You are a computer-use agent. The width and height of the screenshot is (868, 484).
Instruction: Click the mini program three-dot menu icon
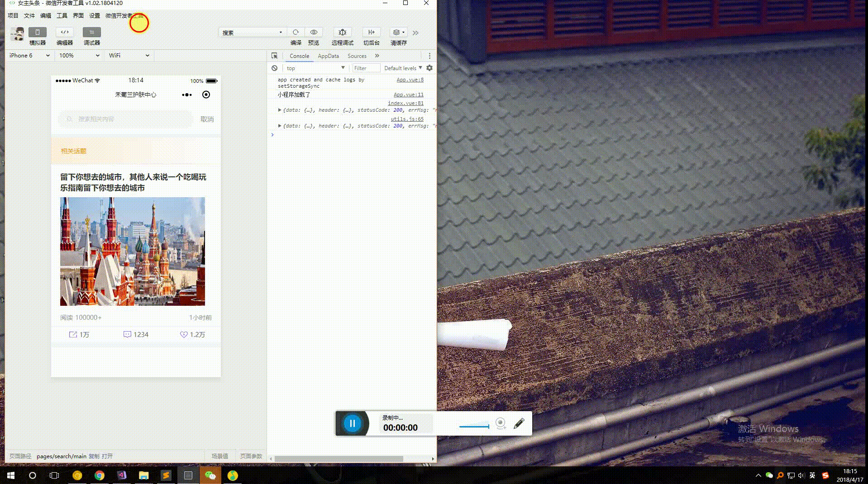[187, 95]
